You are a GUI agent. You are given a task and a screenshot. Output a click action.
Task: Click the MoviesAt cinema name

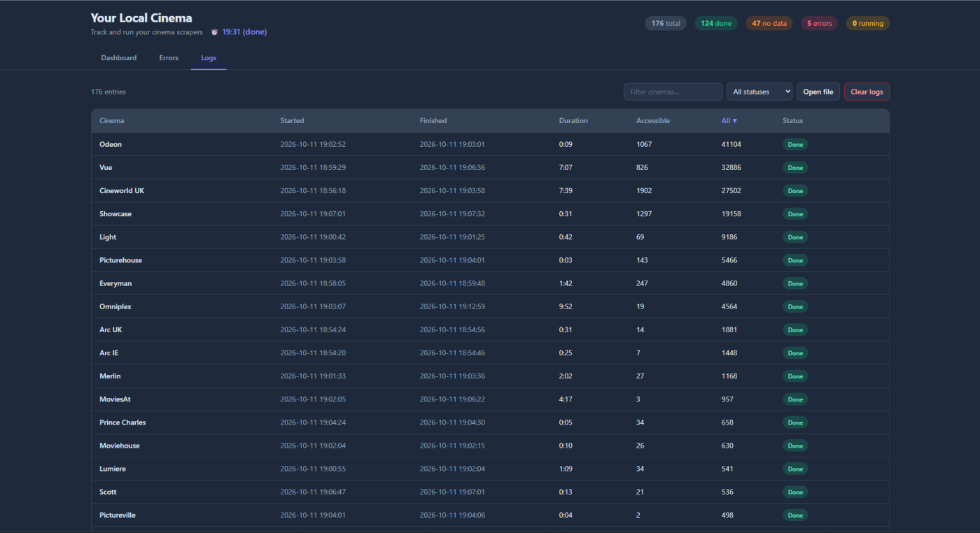[115, 399]
